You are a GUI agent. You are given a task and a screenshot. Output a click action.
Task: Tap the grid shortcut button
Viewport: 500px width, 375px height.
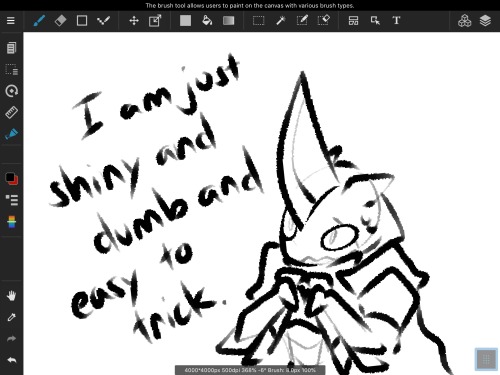coord(486,359)
